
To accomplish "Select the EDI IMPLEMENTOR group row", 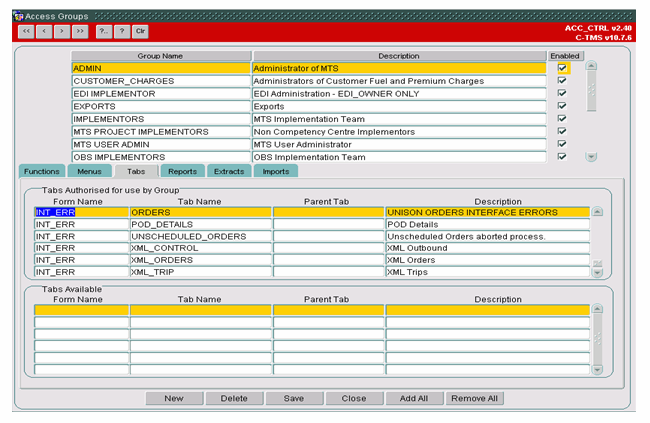I will [x=161, y=94].
